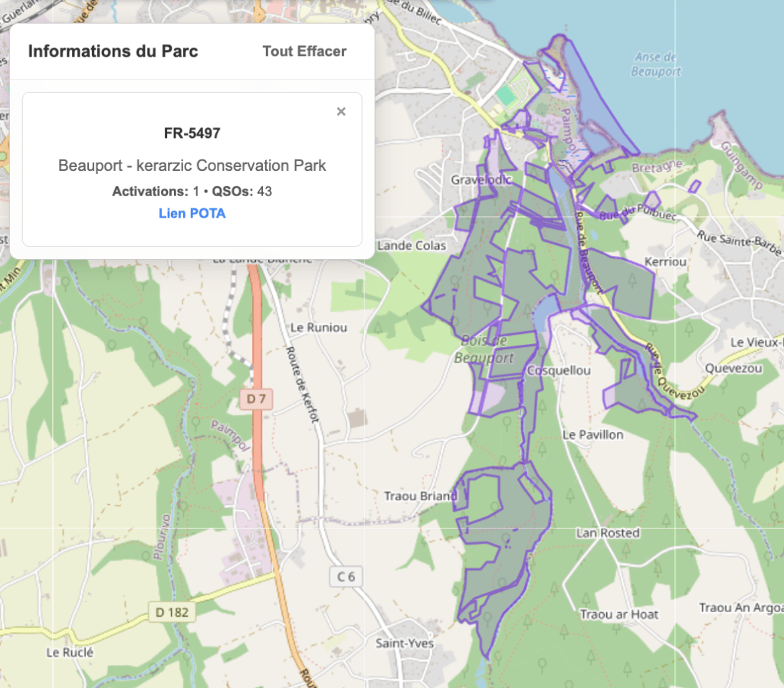Click the C 6 road shield

(346, 577)
